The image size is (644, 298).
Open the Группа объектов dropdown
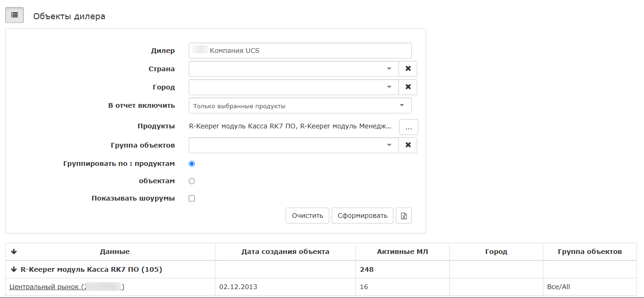388,145
